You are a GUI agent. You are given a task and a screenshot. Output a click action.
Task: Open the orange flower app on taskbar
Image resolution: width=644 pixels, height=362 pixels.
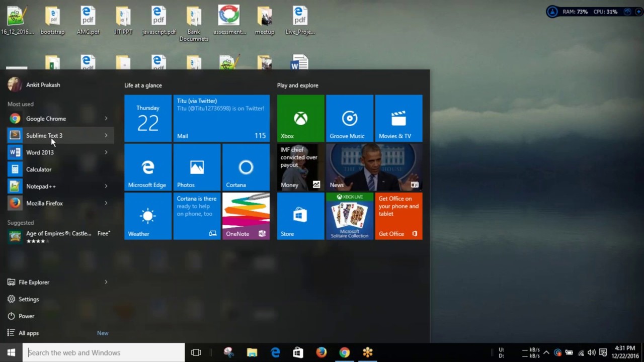coord(368,352)
